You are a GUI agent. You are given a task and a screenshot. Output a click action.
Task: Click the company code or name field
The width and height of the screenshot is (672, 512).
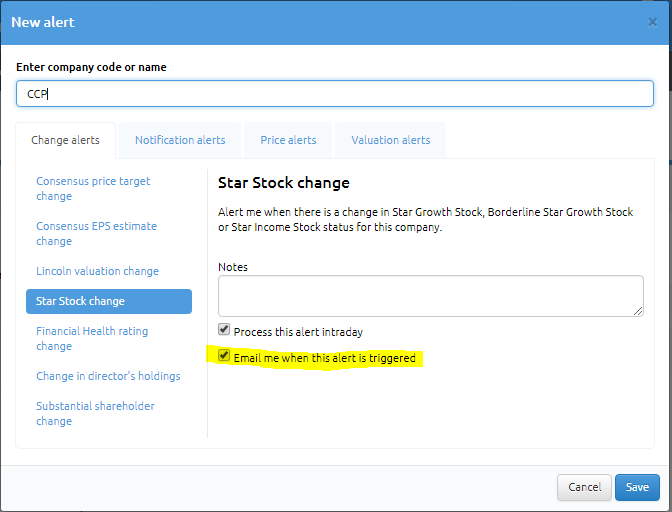coord(335,93)
